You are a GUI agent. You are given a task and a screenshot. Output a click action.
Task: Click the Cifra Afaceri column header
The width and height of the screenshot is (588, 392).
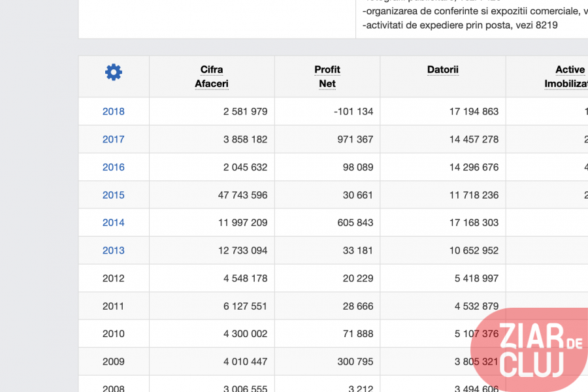pyautogui.click(x=212, y=76)
